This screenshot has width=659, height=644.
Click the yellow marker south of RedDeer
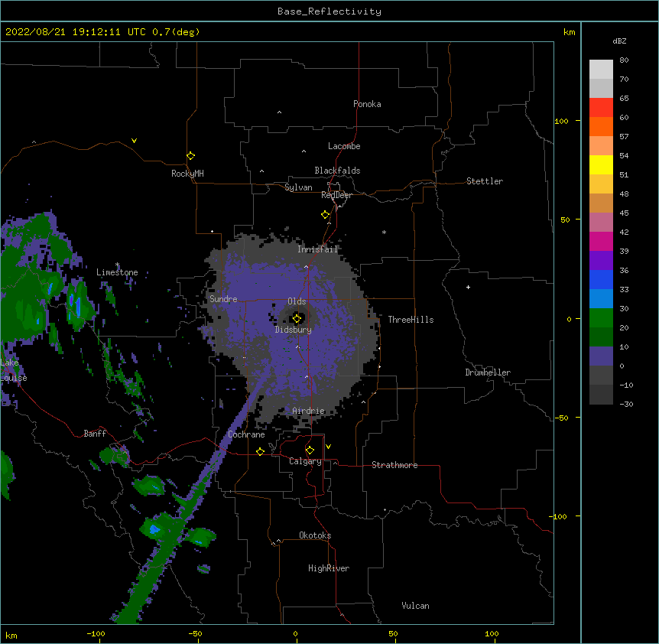tap(326, 214)
